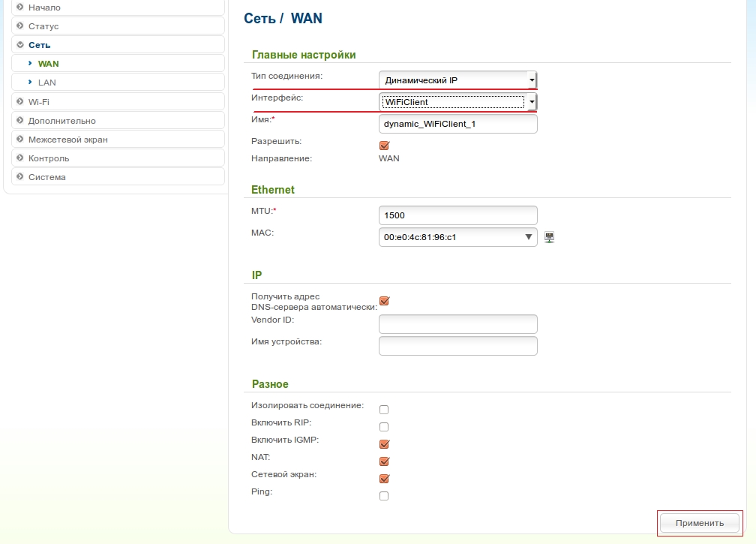Click the arrow bullet beside Дополнительно

19,120
